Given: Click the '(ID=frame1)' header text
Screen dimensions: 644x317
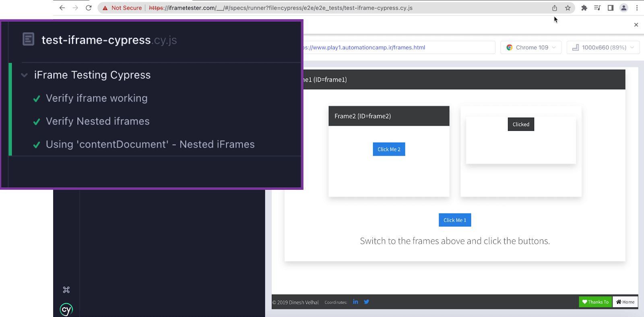Looking at the screenshot, I should pyautogui.click(x=330, y=80).
